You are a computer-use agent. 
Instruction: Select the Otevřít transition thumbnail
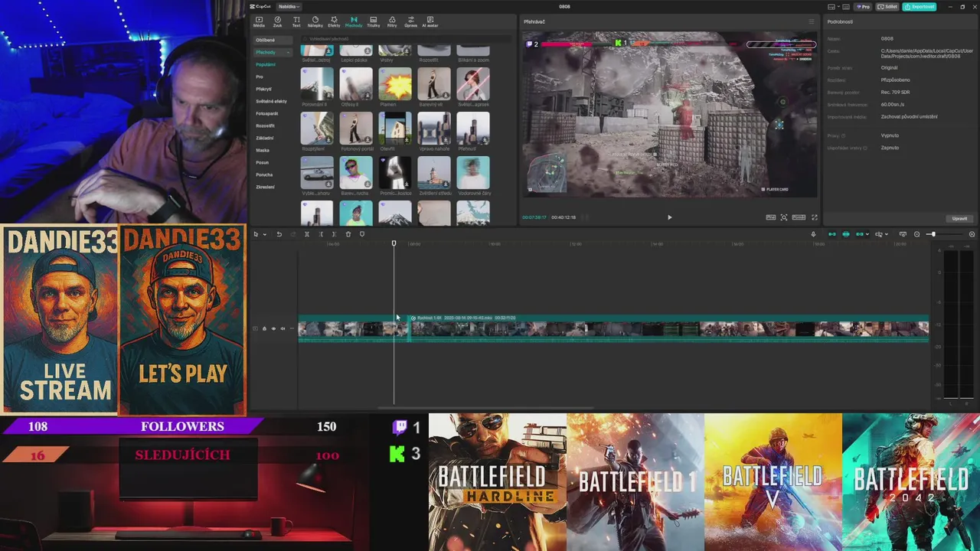pyautogui.click(x=395, y=128)
